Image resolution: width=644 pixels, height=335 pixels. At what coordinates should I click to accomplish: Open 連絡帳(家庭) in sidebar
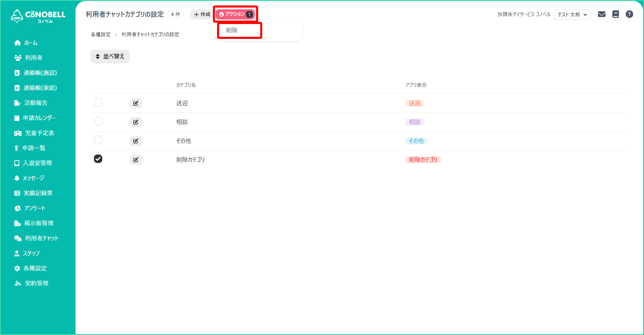coord(35,88)
